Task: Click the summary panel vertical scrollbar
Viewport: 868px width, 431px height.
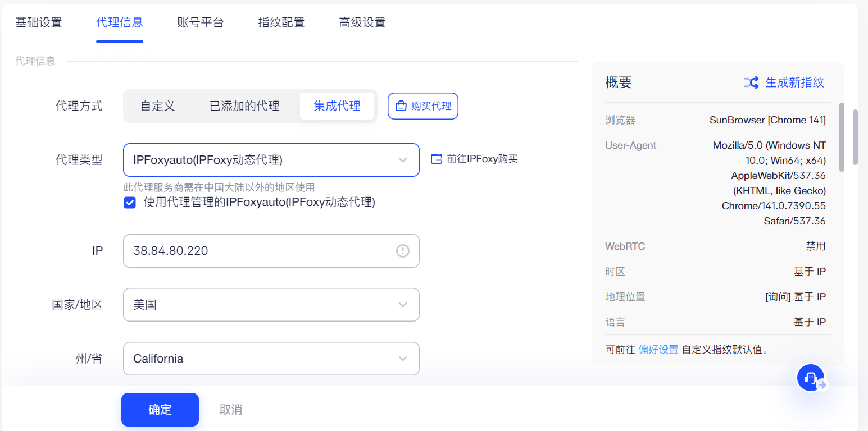Action: [x=842, y=137]
